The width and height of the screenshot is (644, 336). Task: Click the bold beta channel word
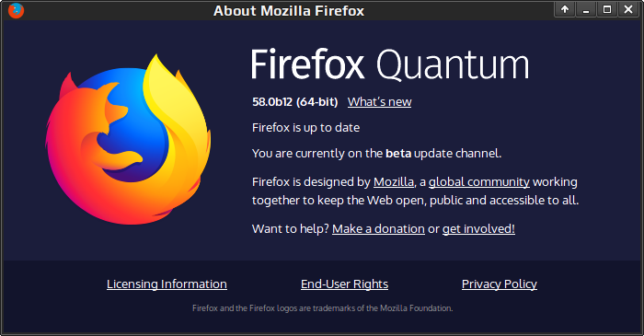point(398,154)
